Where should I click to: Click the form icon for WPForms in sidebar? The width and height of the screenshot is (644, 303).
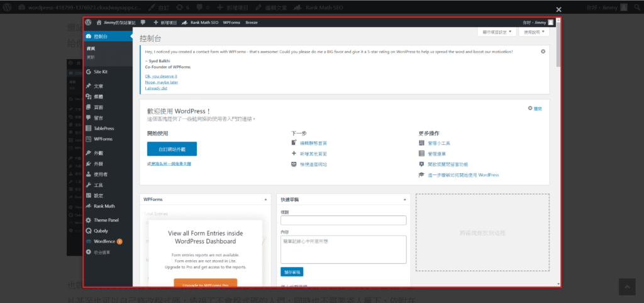point(89,139)
